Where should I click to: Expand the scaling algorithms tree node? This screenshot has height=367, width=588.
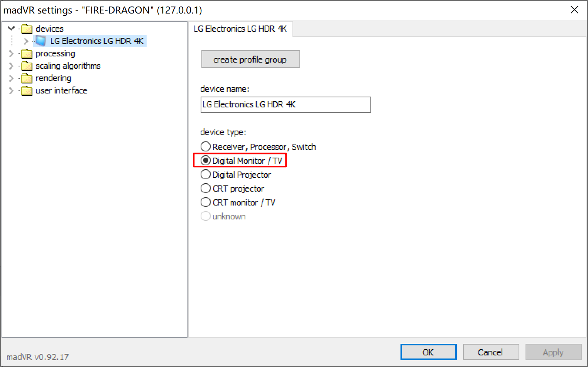(11, 66)
